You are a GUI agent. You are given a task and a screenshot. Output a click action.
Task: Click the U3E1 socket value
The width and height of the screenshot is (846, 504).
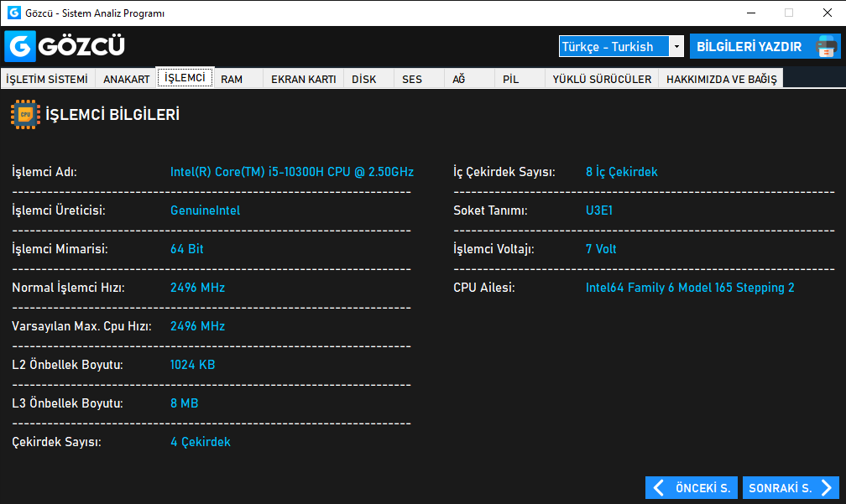coord(599,210)
